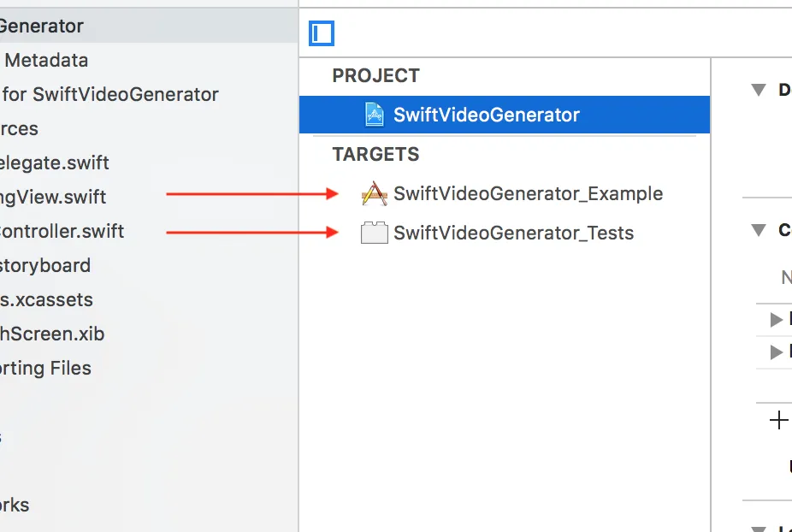Select the SwiftVideoGenerator_Tests target name
Viewport: 792px width, 532px height.
point(513,233)
